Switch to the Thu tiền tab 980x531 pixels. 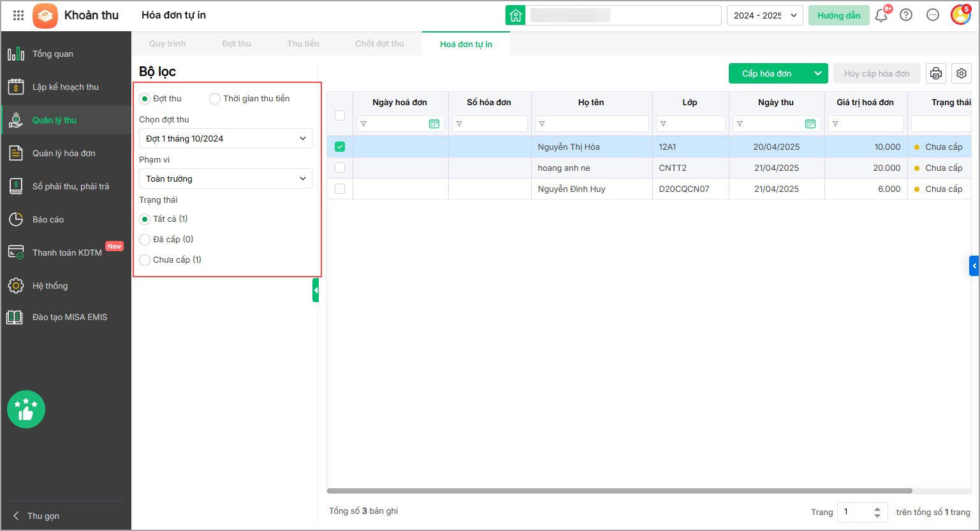[x=303, y=44]
